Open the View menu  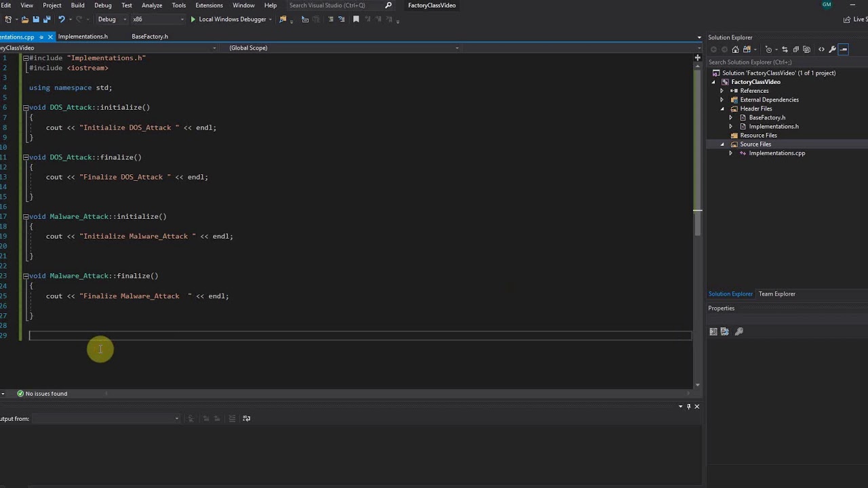point(26,5)
